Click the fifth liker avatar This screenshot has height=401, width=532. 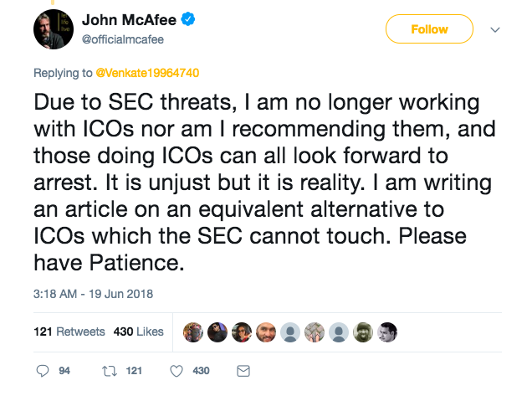[x=290, y=332]
